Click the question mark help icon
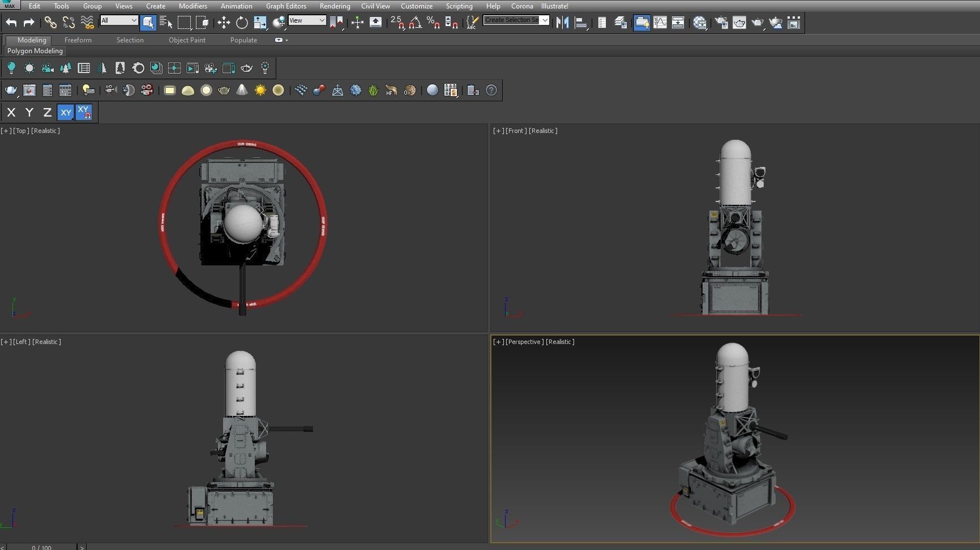The height and width of the screenshot is (550, 980). coord(491,90)
